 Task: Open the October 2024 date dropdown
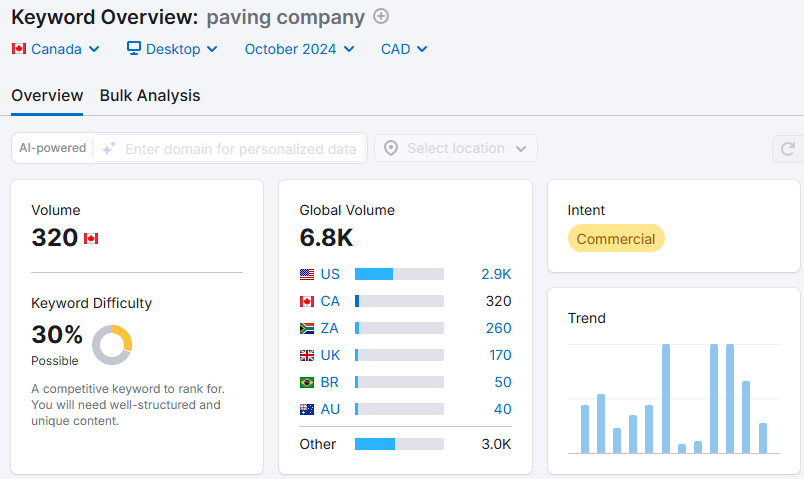click(x=299, y=49)
